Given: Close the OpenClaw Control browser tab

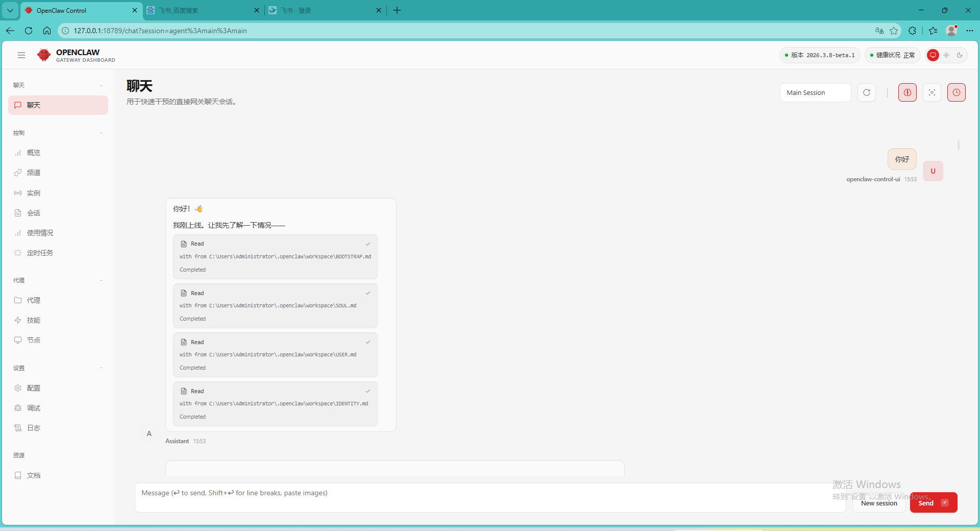Looking at the screenshot, I should pos(135,10).
